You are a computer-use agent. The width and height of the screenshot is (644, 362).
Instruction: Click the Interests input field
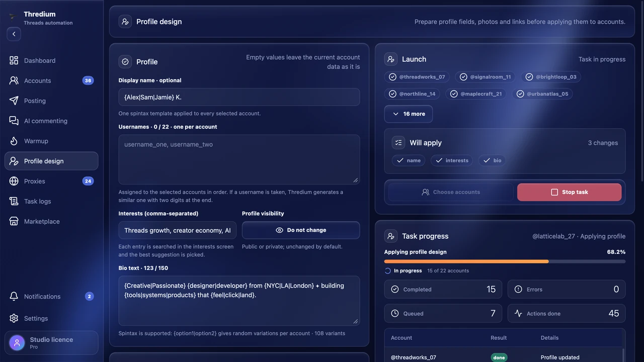(178, 230)
